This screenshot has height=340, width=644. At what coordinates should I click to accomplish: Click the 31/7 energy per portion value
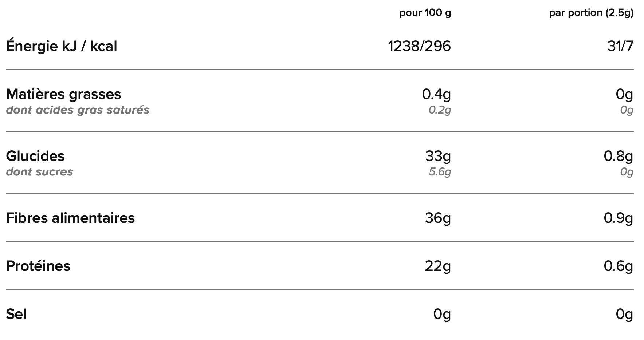[620, 46]
